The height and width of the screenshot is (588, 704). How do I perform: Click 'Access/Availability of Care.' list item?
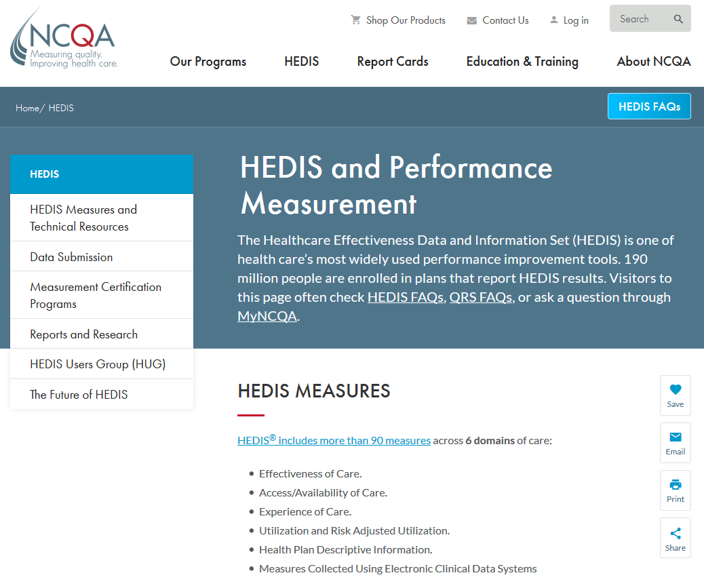(x=324, y=493)
